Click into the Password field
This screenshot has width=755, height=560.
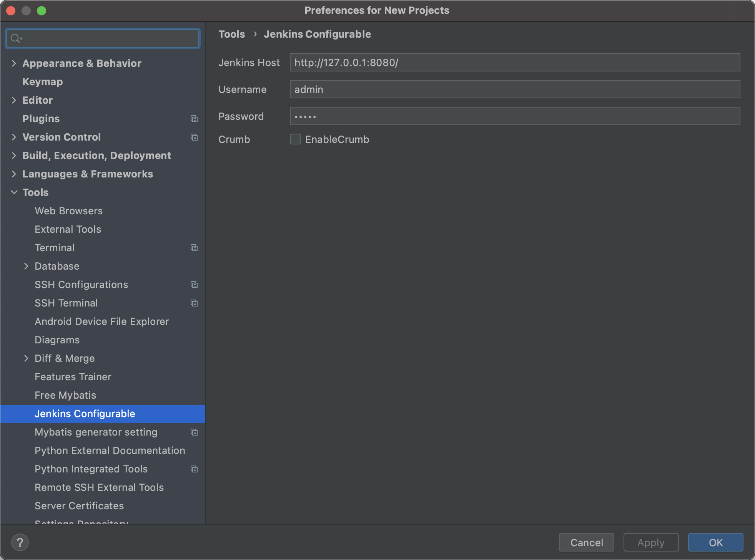[515, 116]
